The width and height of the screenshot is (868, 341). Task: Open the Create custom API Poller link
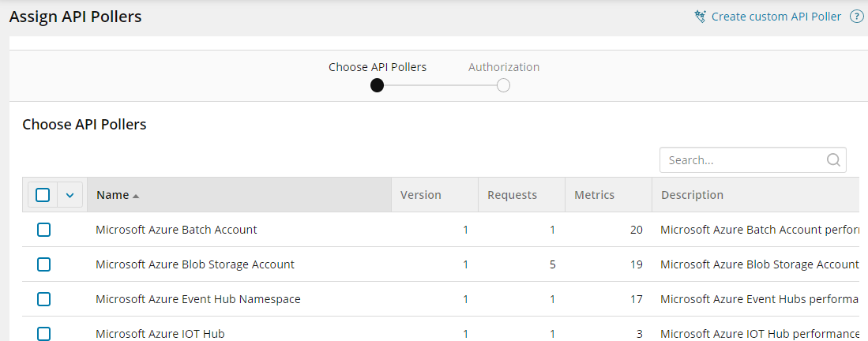(x=776, y=17)
